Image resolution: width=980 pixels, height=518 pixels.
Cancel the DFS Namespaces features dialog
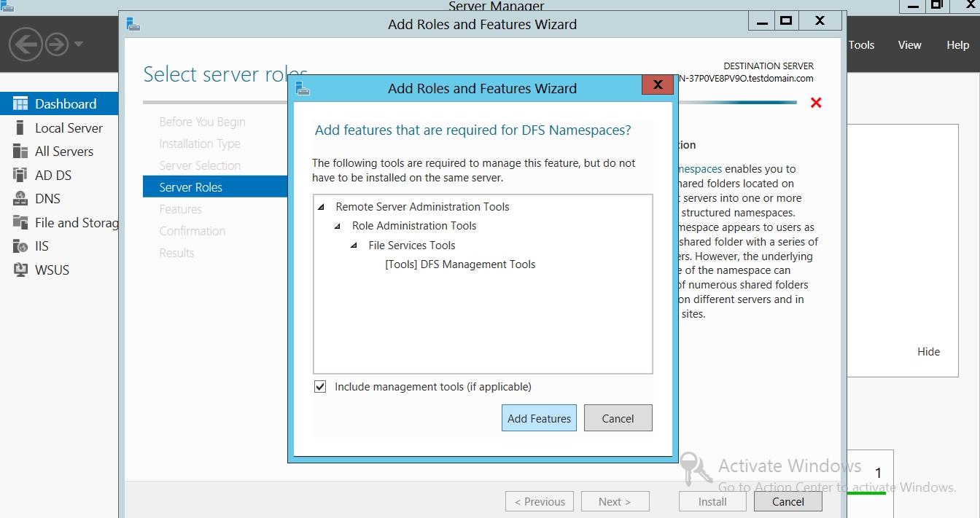tap(618, 418)
